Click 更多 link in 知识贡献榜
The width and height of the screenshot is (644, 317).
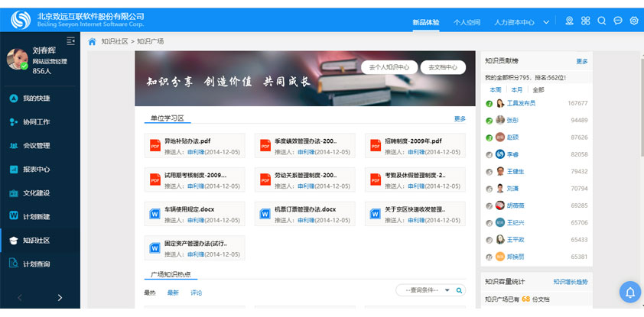[582, 62]
